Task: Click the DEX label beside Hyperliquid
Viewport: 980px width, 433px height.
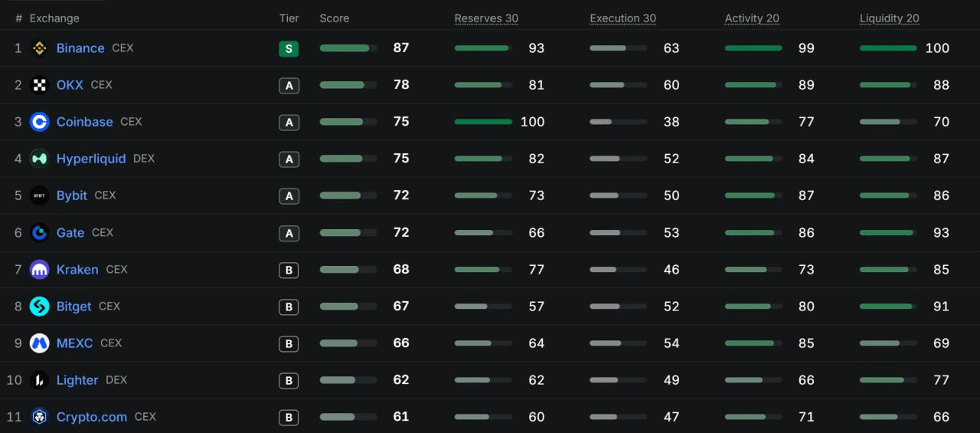Action: pos(144,159)
